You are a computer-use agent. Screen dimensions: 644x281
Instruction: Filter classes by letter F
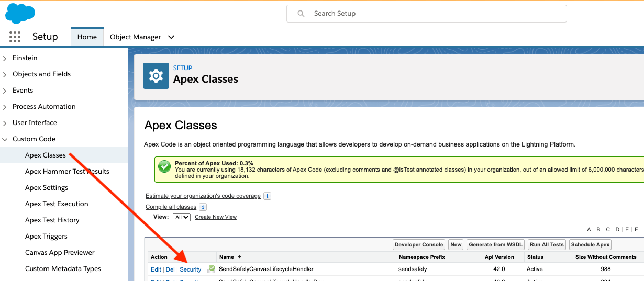[x=636, y=229]
